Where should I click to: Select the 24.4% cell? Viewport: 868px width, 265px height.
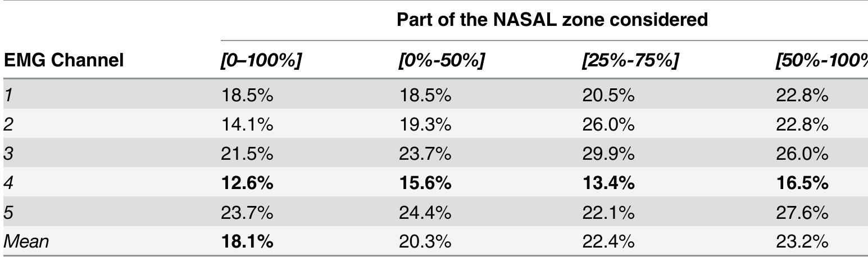[x=425, y=212]
